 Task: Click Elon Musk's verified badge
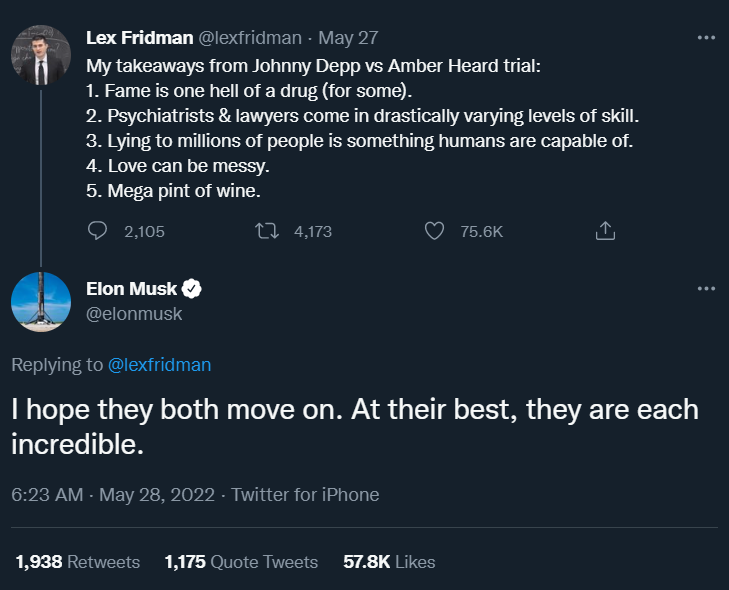193,289
